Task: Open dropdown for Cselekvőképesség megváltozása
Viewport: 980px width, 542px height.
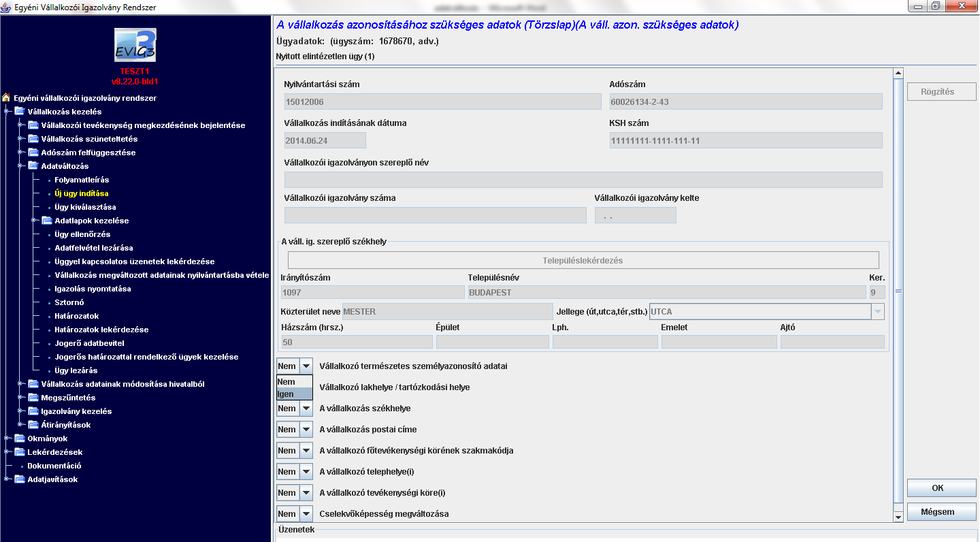Action: coord(306,514)
